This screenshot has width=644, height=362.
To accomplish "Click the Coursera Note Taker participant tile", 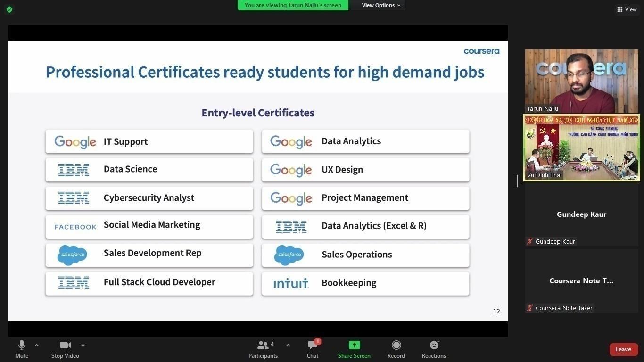I will point(581,281).
